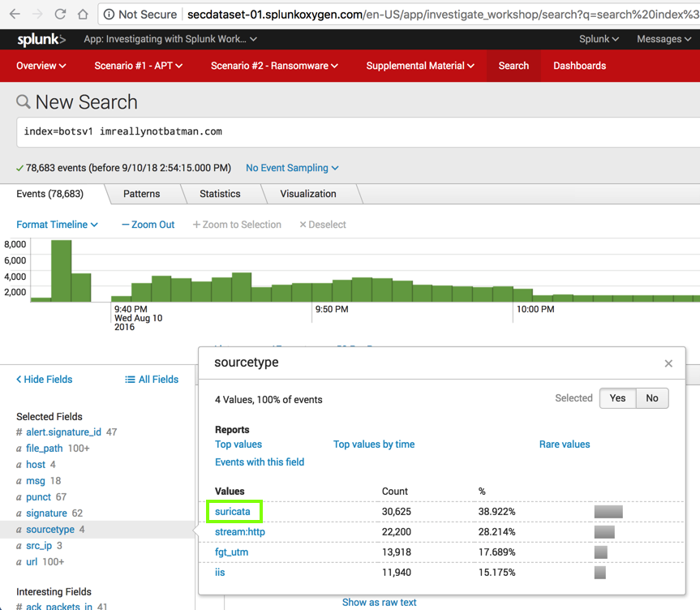
Task: Click the All Fields list icon
Action: [x=130, y=380]
